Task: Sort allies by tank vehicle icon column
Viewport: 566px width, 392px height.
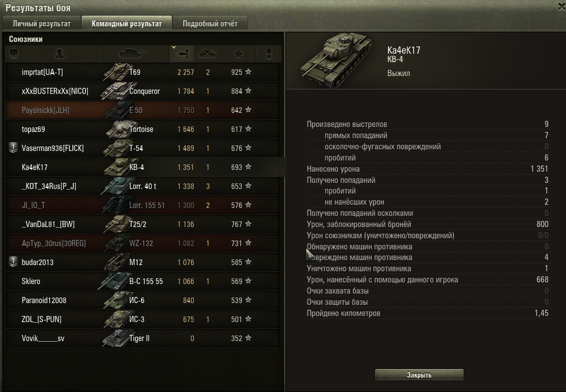Action: click(133, 54)
